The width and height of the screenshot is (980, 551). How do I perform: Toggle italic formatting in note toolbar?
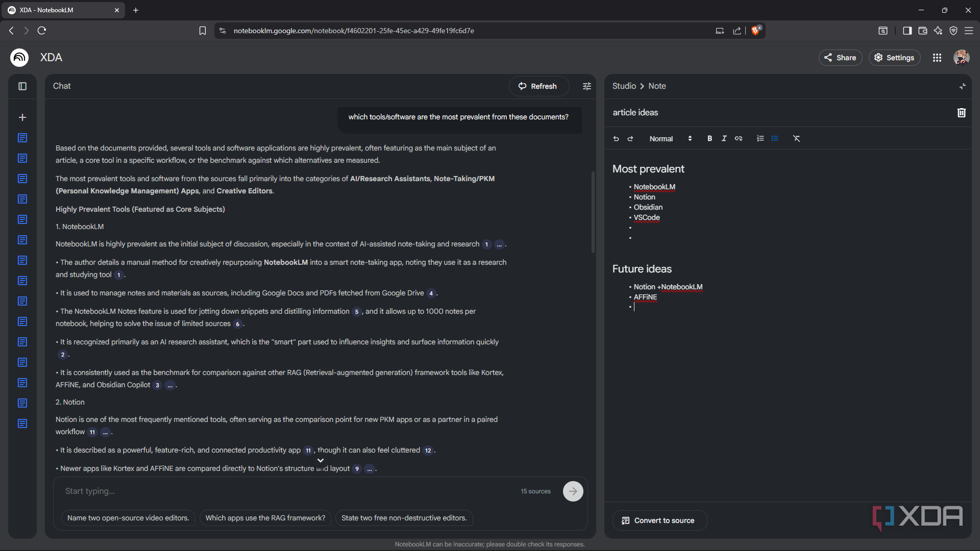[x=724, y=139]
